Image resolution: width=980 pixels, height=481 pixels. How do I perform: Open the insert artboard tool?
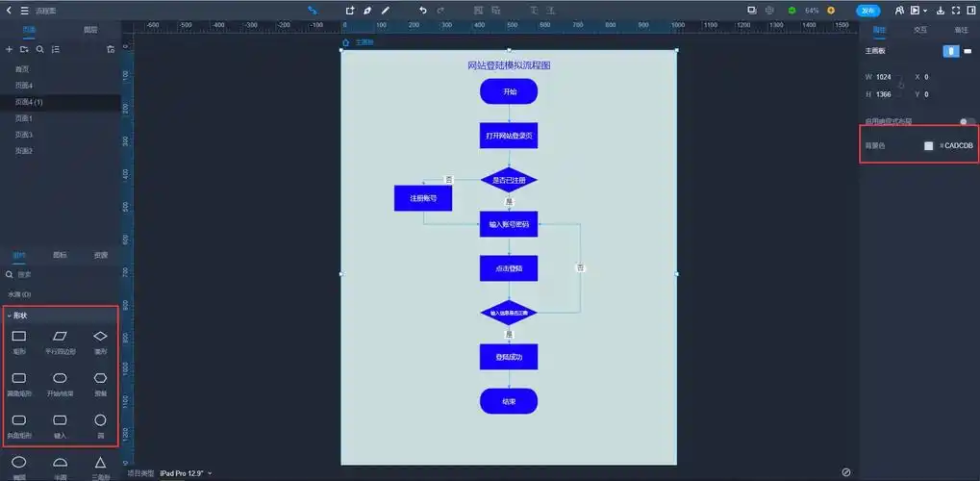pos(350,10)
